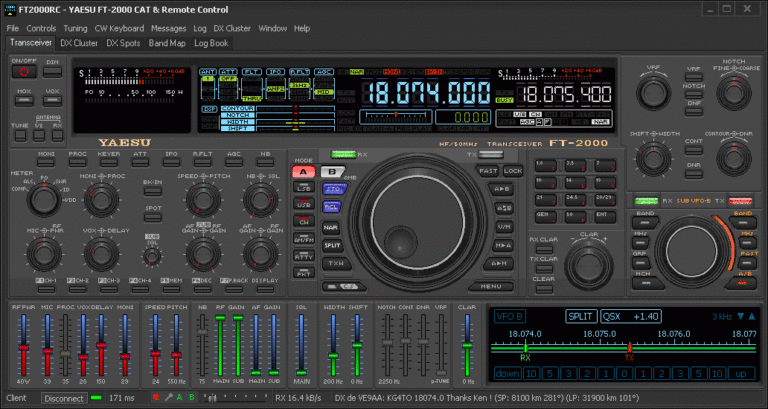
Task: Click the 3 kHz up arrow
Action: click(x=752, y=316)
